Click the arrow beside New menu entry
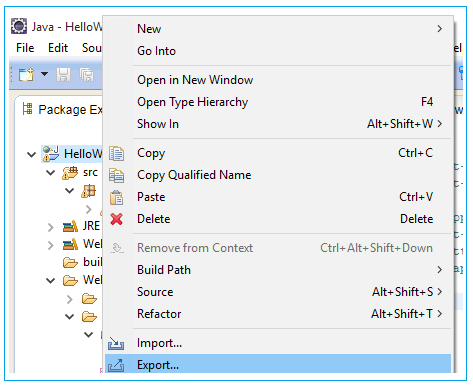This screenshot has width=473, height=389. 440,29
